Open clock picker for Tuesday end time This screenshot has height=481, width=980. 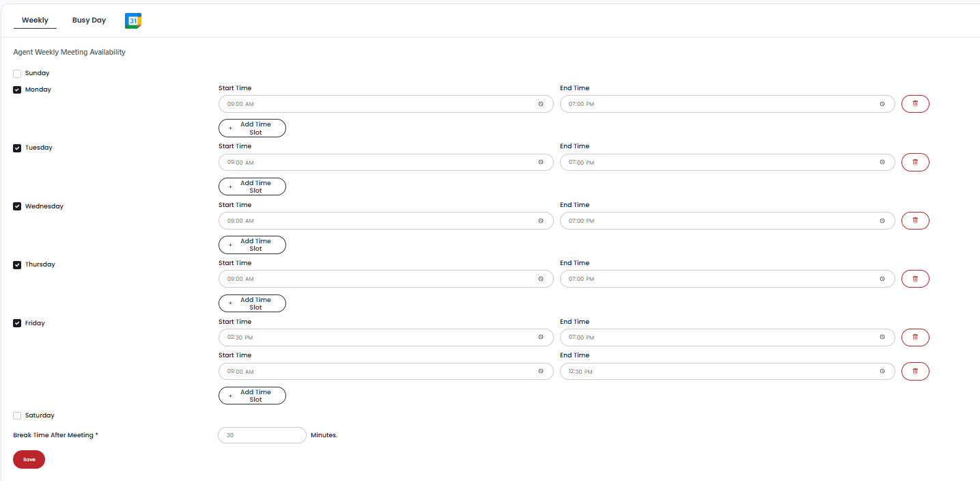point(882,163)
